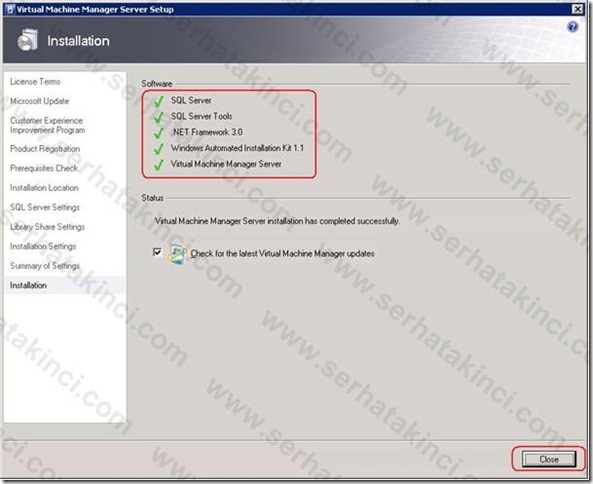Click the blue help question mark icon
Viewport: 593px width, 484px height.
pyautogui.click(x=573, y=27)
